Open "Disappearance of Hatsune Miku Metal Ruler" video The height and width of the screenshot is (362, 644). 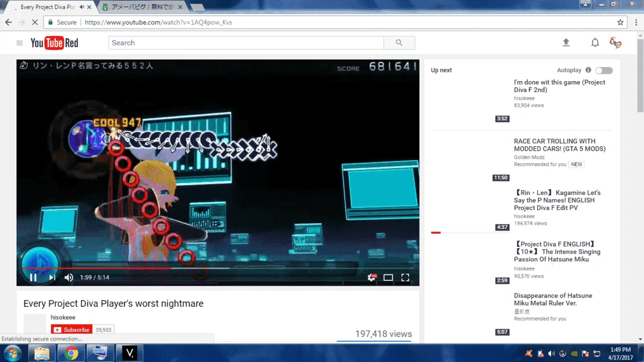pyautogui.click(x=553, y=300)
